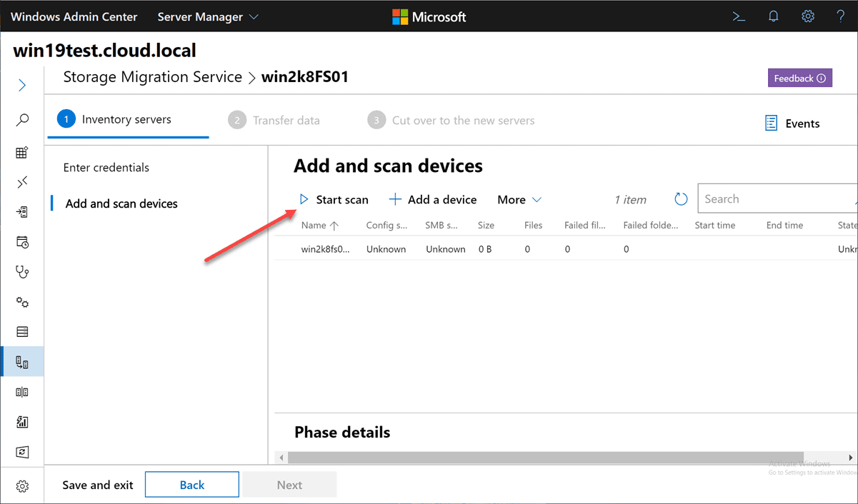This screenshot has width=858, height=504.
Task: Select the highlighted Storage Migration Service sidebar icon
Action: tap(22, 362)
